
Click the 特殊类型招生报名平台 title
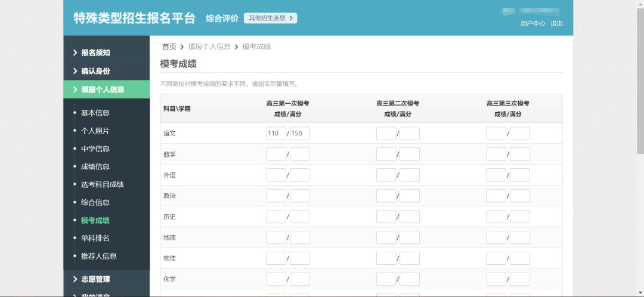[x=134, y=18]
